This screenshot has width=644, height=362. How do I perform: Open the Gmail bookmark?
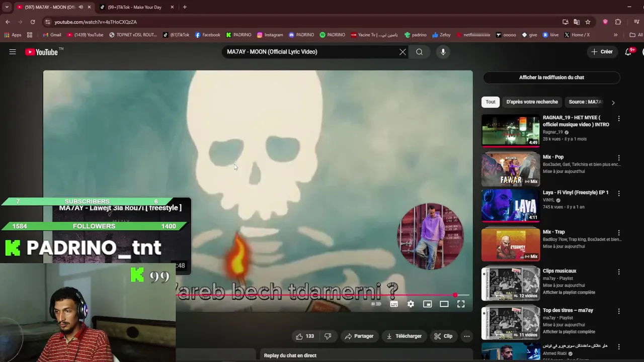(x=52, y=35)
